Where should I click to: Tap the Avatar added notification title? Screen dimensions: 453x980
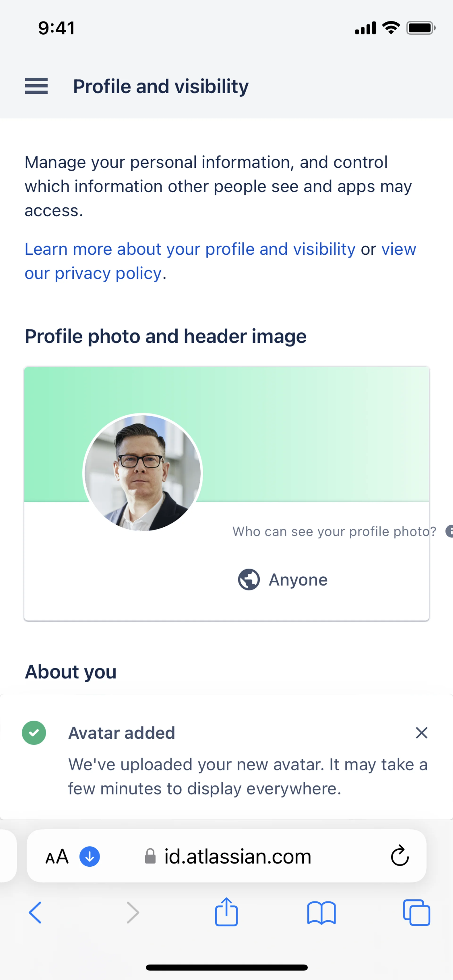tap(122, 733)
